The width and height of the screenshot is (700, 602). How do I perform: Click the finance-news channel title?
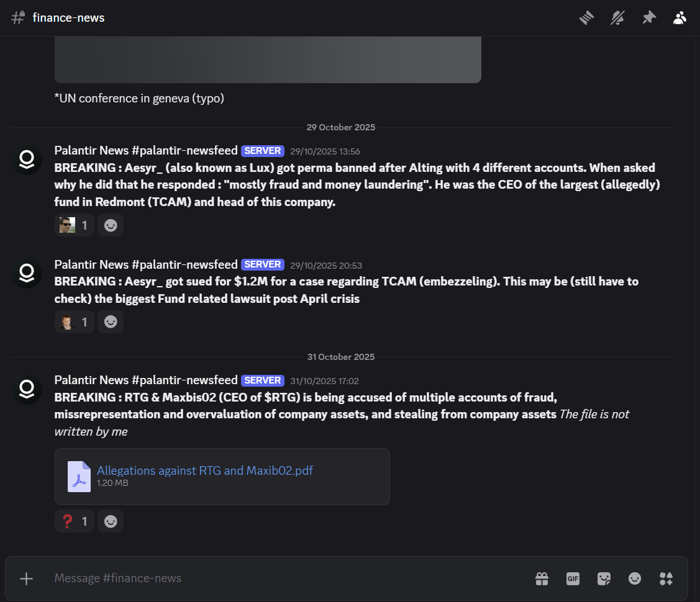[68, 18]
